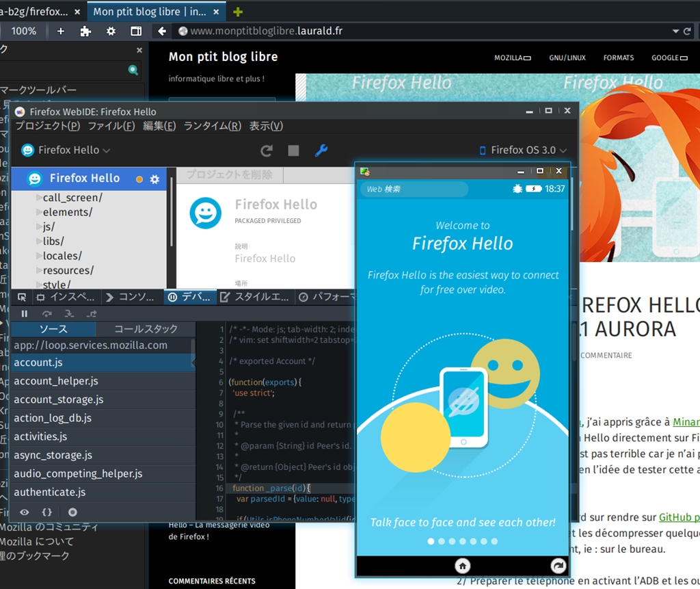Expand the resources/ folder
This screenshot has height=589, width=700.
pyautogui.click(x=39, y=270)
